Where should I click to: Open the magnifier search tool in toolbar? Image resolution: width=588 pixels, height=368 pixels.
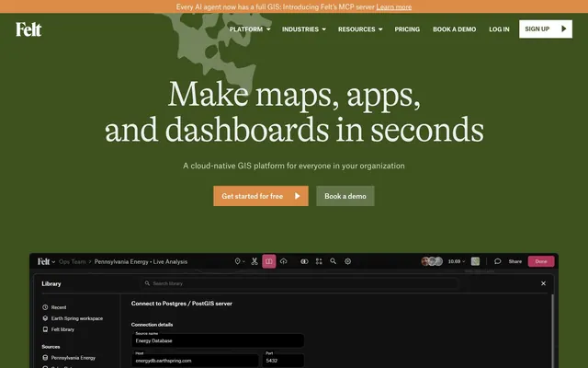(333, 261)
